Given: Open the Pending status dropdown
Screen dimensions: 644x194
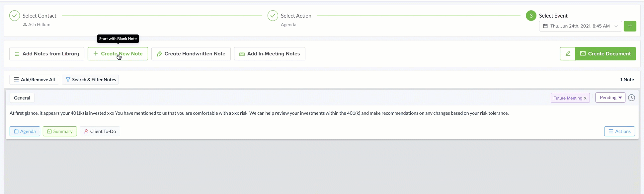Looking at the screenshot, I should [610, 97].
